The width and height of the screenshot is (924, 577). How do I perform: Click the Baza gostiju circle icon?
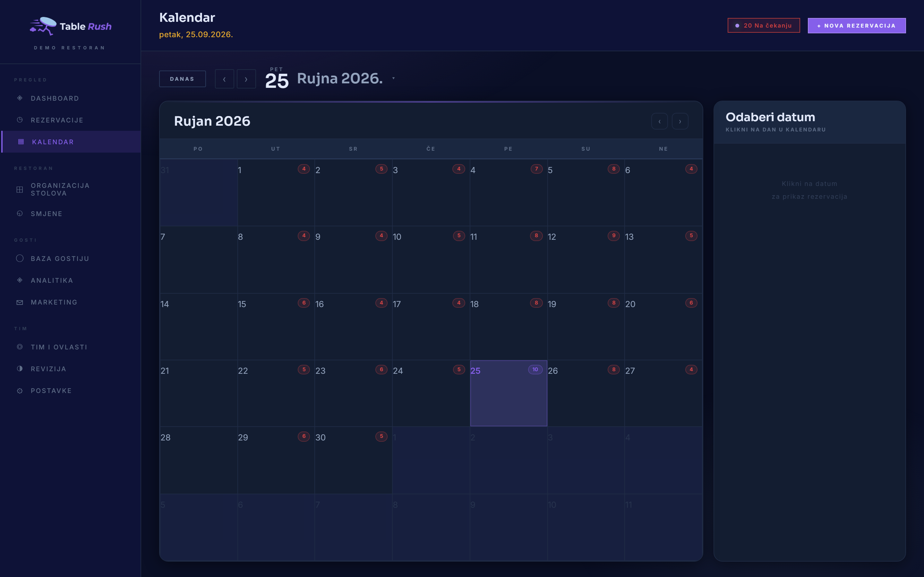[x=20, y=258]
